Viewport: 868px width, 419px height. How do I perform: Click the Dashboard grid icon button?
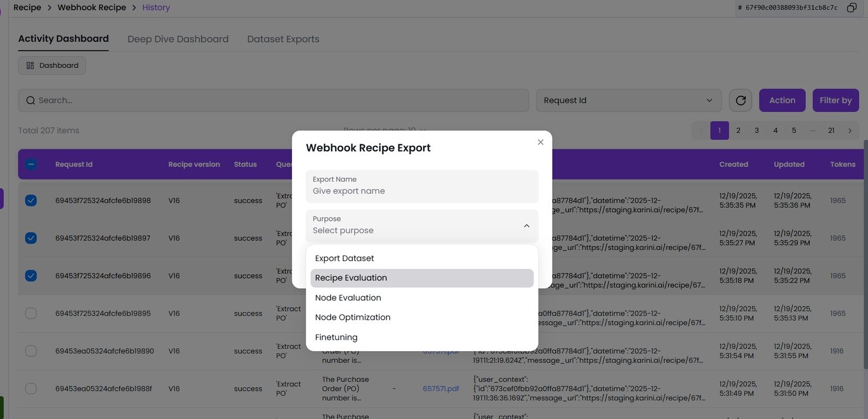[x=52, y=66]
